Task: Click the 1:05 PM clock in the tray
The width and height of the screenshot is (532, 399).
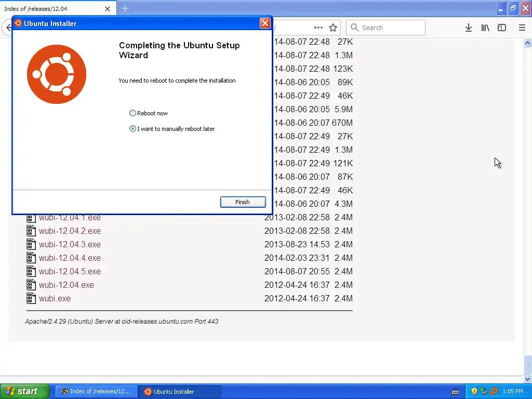Action: pos(513,392)
